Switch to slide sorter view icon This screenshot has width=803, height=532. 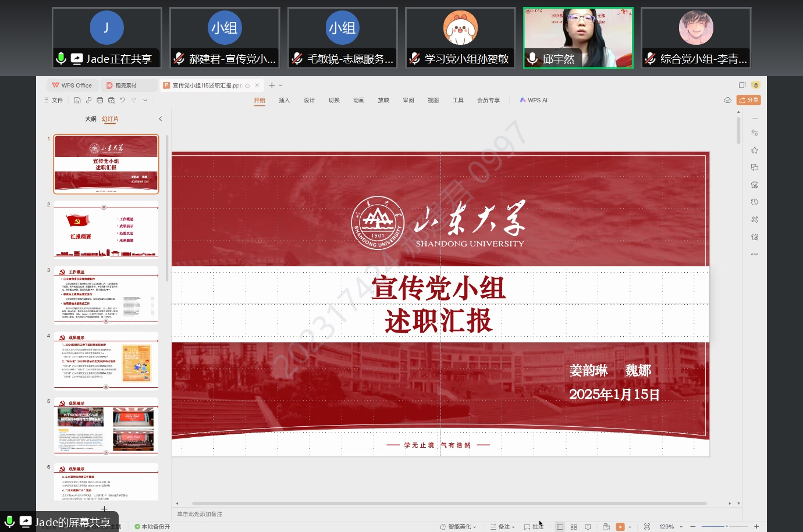574,527
